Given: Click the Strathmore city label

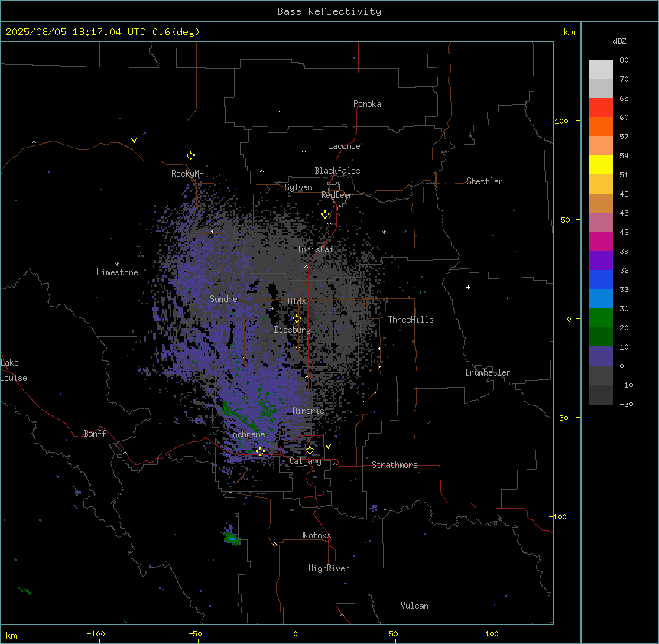Looking at the screenshot, I should click(x=394, y=465).
